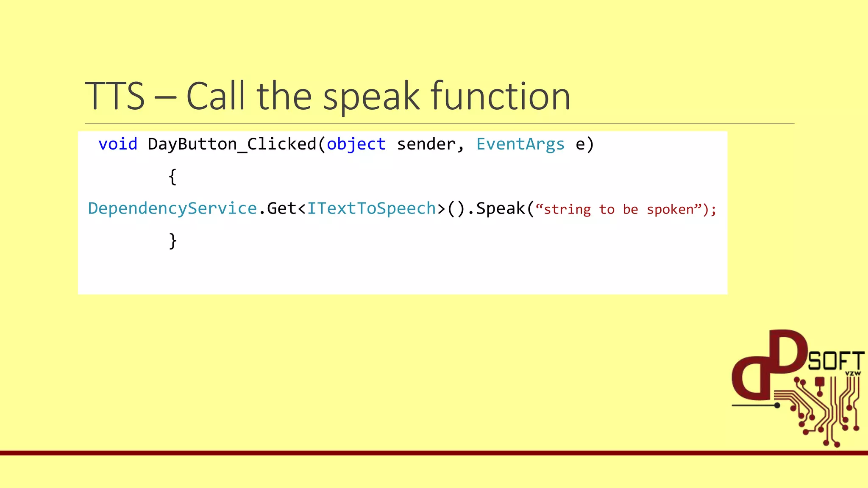868x488 pixels.
Task: Click the 'sender,' parameter name
Action: click(431, 145)
